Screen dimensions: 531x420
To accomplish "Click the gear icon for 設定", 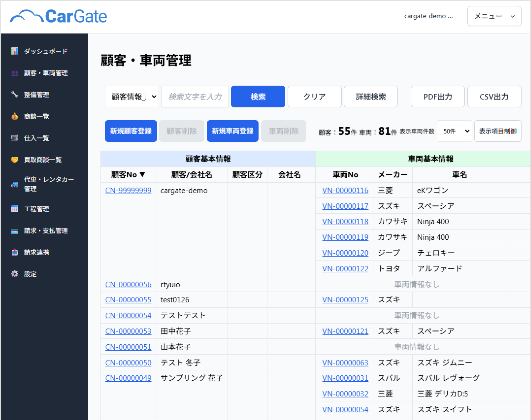I will click(15, 274).
